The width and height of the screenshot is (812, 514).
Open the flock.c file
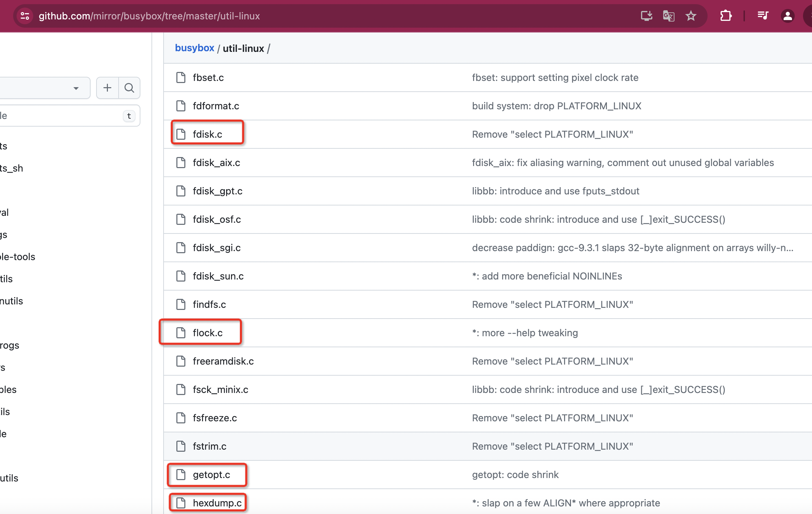pos(208,333)
